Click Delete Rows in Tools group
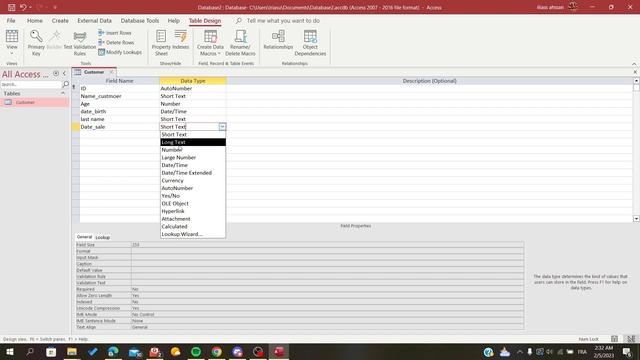This screenshot has height=360, width=640. click(x=116, y=42)
